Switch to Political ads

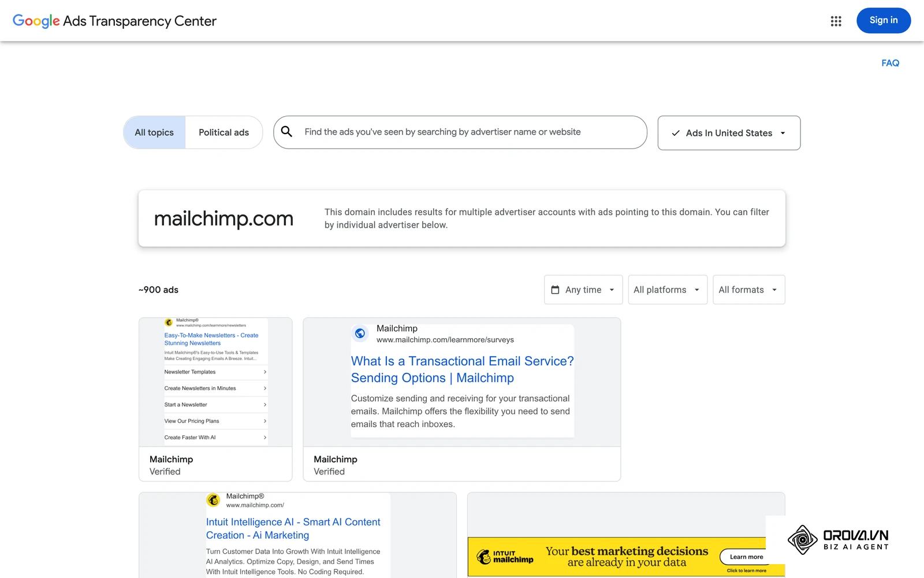click(x=224, y=132)
